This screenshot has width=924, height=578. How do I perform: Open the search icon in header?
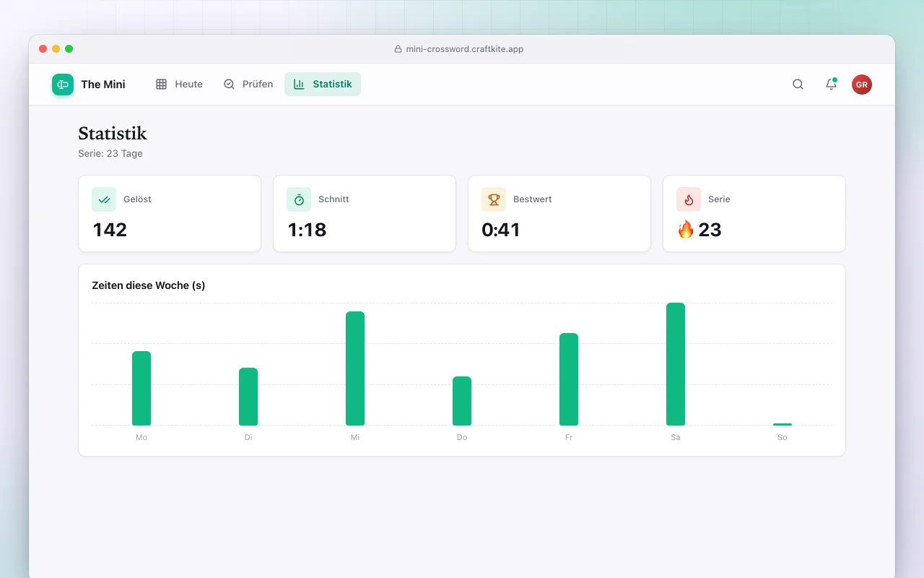[798, 85]
